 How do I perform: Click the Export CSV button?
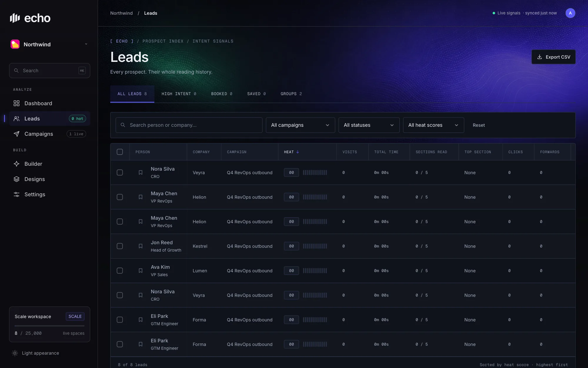553,57
